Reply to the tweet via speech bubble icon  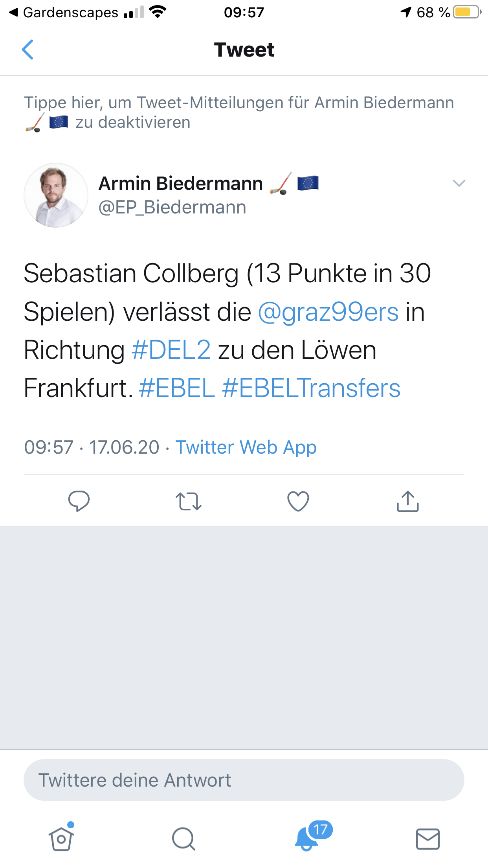[x=79, y=501]
